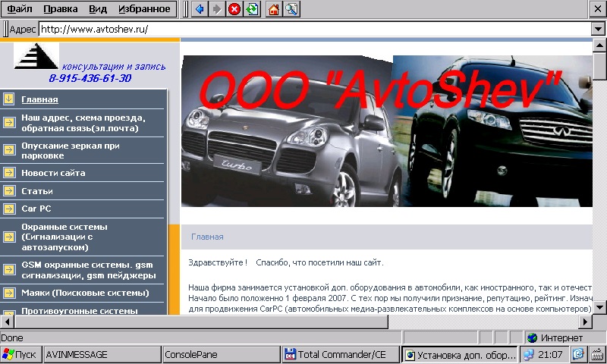The width and height of the screenshot is (607, 364).
Task: Refresh the page with green arrows icon
Action: [252, 9]
